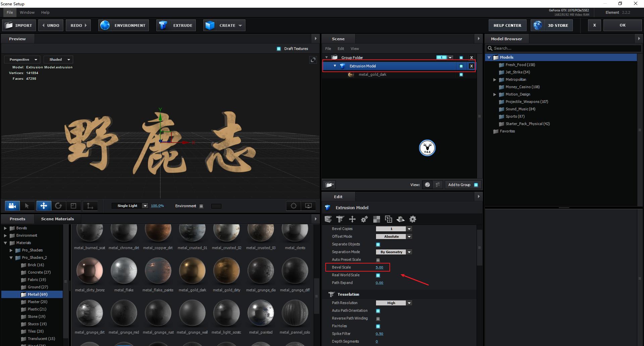Click the new group folder icon
The width and height of the screenshot is (644, 346).
coord(329,185)
